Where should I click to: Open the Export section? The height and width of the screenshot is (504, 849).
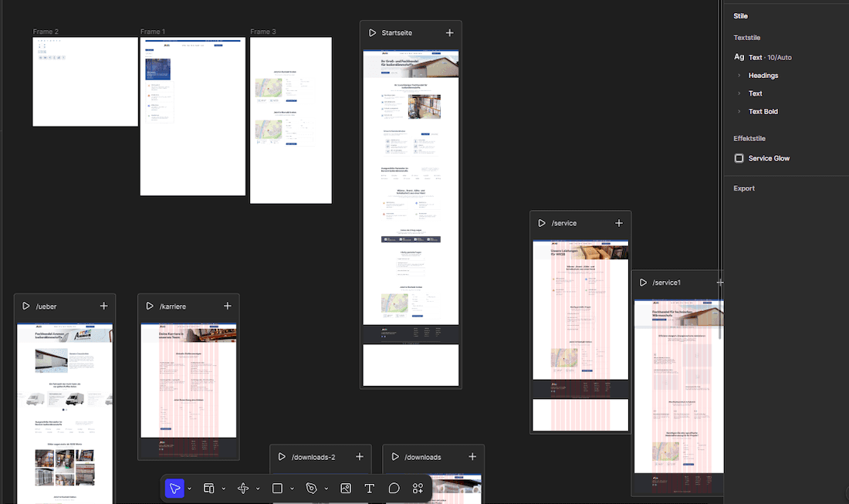click(744, 188)
